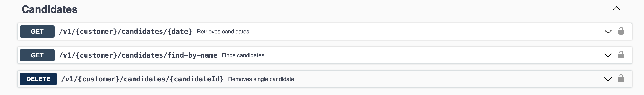Click the "Retrieves candidates" description text
Image resolution: width=644 pixels, height=95 pixels.
223,32
